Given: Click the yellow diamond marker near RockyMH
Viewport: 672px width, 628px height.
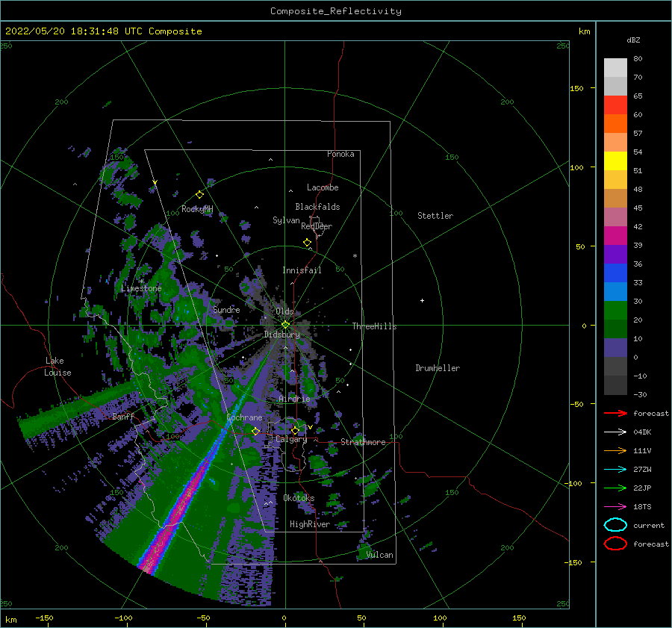Looking at the screenshot, I should (x=199, y=195).
